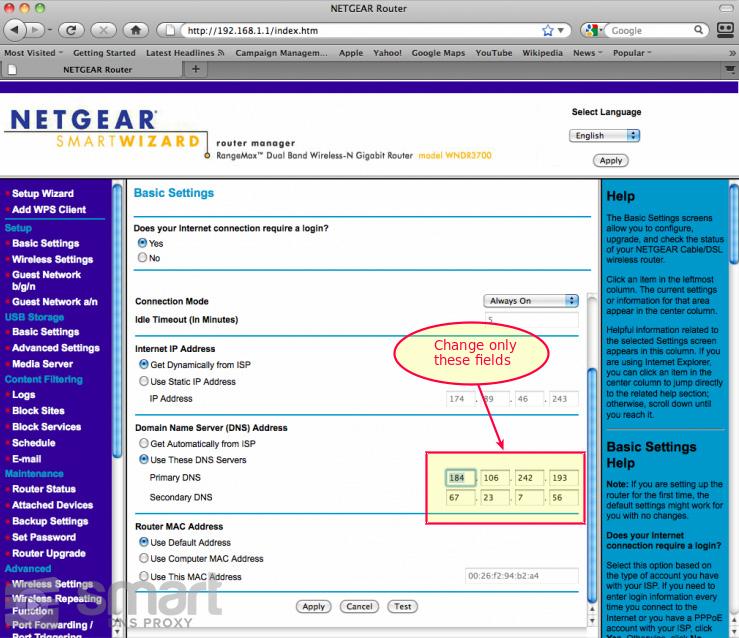Choose Use Default Address for MAC
The height and width of the screenshot is (638, 739).
(x=144, y=542)
